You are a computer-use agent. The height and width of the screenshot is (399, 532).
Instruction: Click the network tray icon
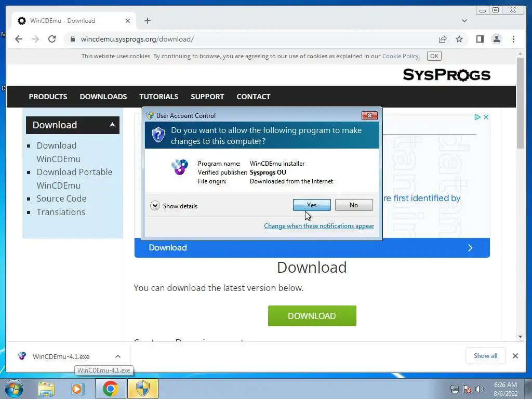[454, 389]
